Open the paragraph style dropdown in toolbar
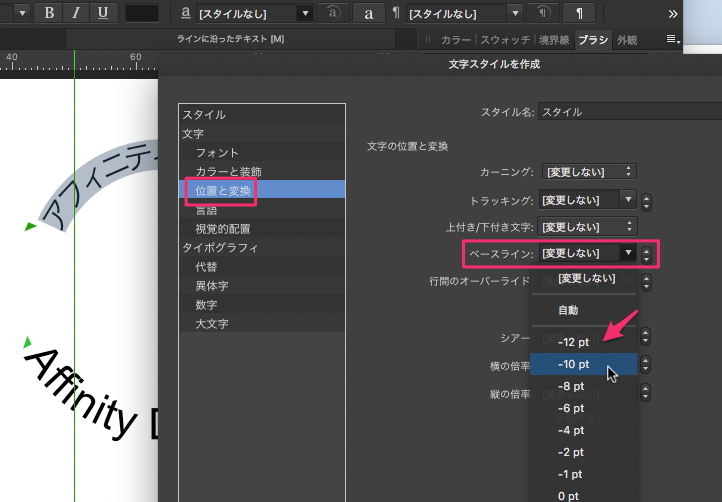The image size is (722, 502). (465, 13)
